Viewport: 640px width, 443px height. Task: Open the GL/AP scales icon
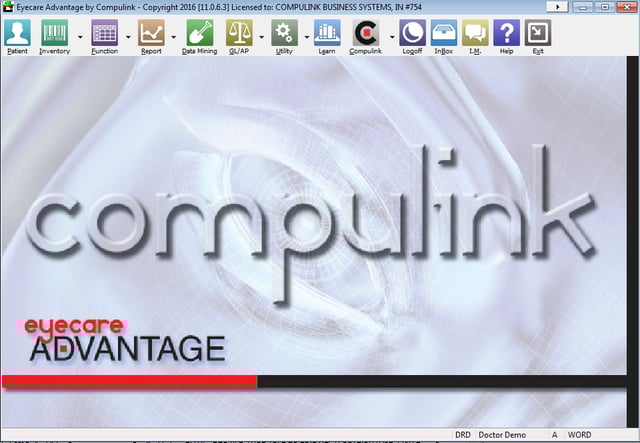(x=239, y=33)
